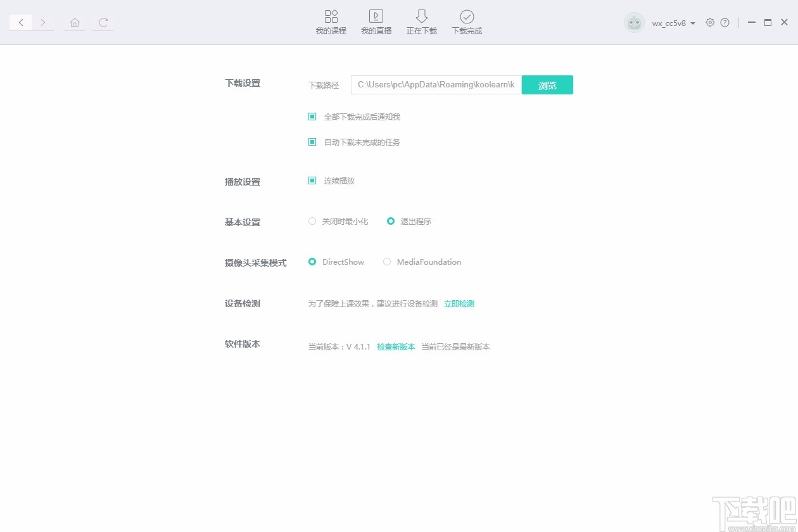
Task: Switch to 下载完成 view
Action: (467, 22)
